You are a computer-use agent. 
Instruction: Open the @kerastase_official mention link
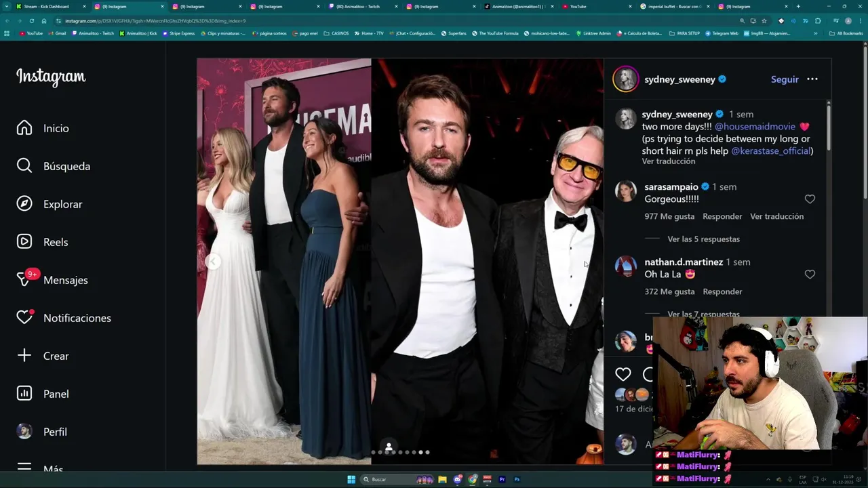pyautogui.click(x=770, y=151)
